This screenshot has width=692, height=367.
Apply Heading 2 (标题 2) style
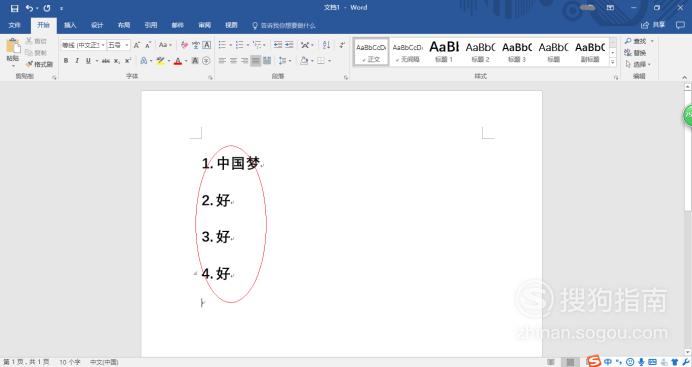(480, 52)
